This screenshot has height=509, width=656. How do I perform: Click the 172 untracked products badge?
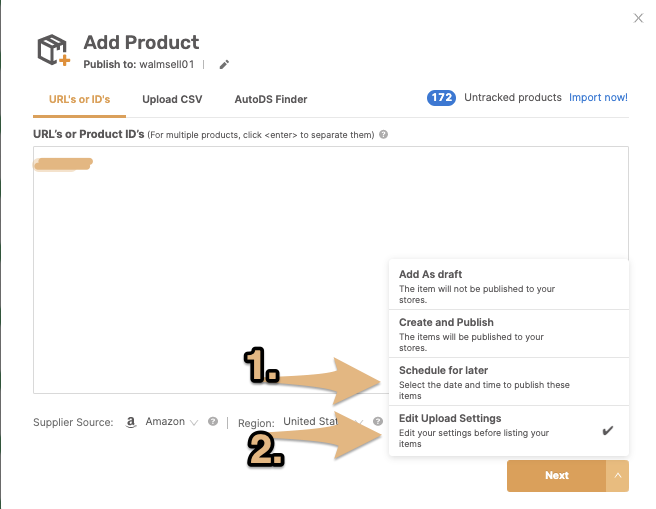click(441, 98)
